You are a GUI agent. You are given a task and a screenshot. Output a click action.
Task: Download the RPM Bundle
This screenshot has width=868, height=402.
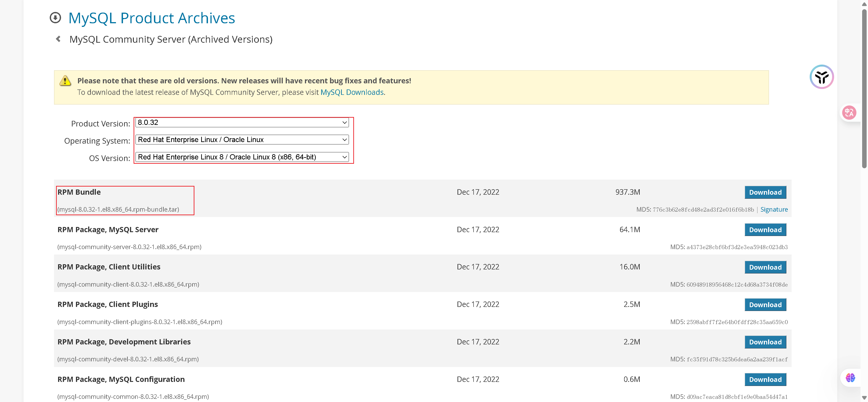[765, 192]
